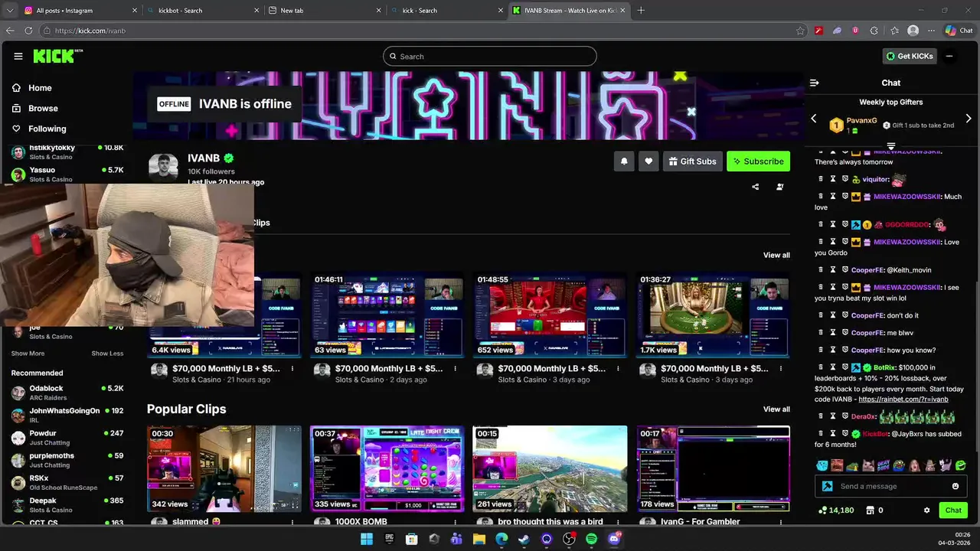The width and height of the screenshot is (980, 551).
Task: Open the Steam taskbar icon
Action: [524, 539]
